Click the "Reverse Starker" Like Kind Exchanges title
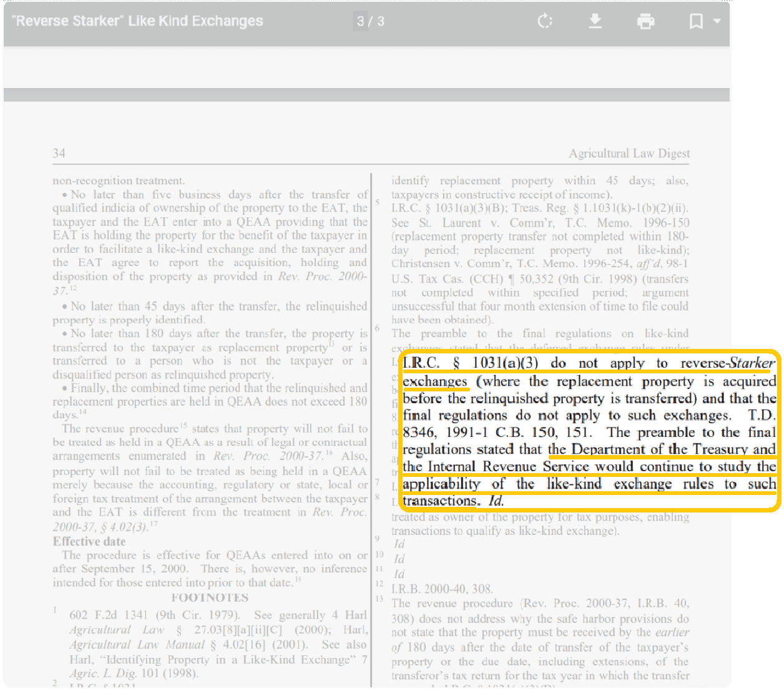The image size is (784, 691). pyautogui.click(x=138, y=21)
